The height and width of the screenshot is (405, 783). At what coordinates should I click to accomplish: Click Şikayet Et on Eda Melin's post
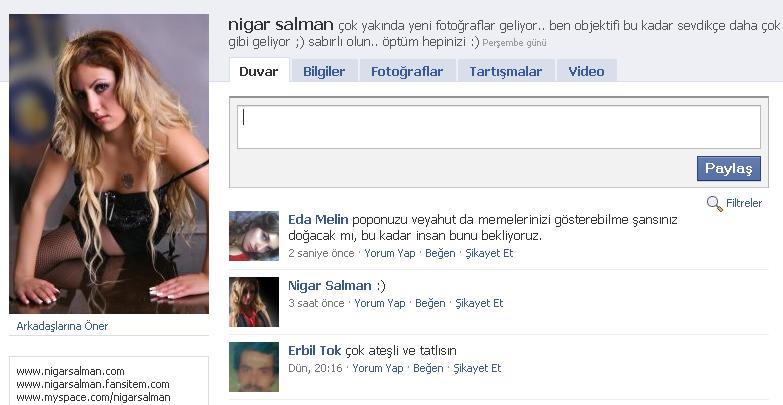click(x=489, y=253)
